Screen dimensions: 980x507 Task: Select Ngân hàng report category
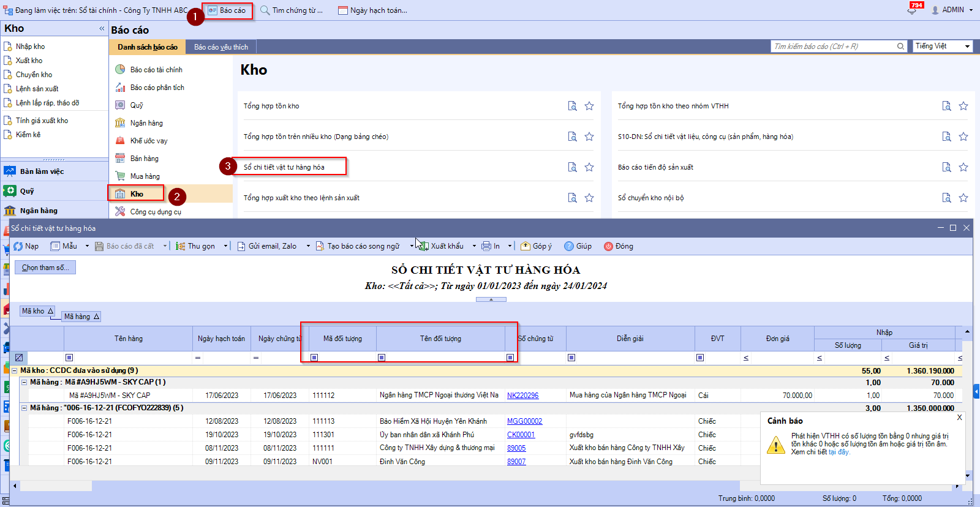(146, 123)
